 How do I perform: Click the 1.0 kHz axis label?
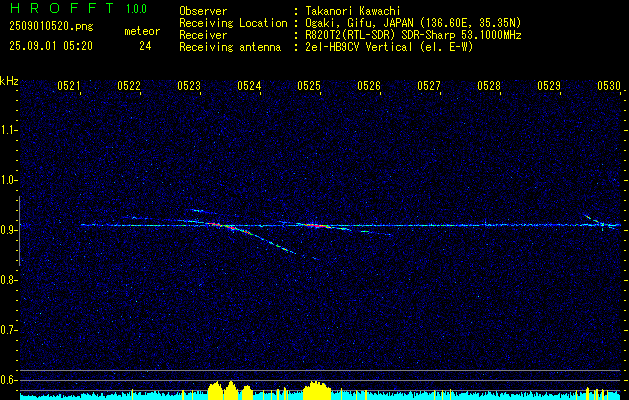click(x=8, y=180)
